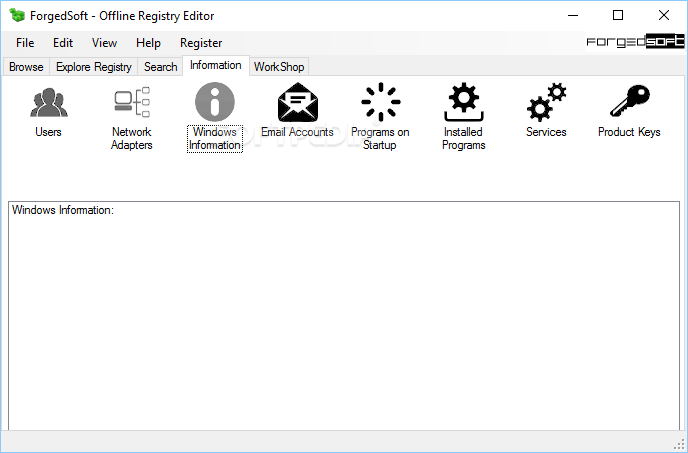Maximize the Offline Registry Editor window

tap(618, 15)
